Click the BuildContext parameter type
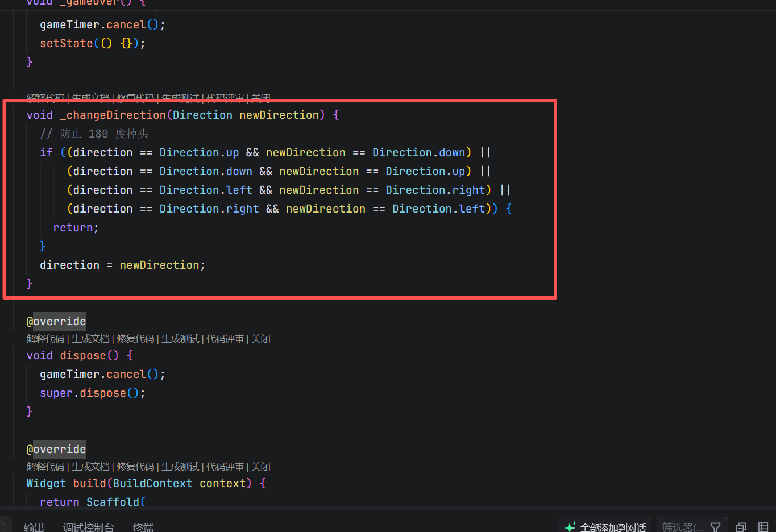The width and height of the screenshot is (776, 532). [x=153, y=483]
